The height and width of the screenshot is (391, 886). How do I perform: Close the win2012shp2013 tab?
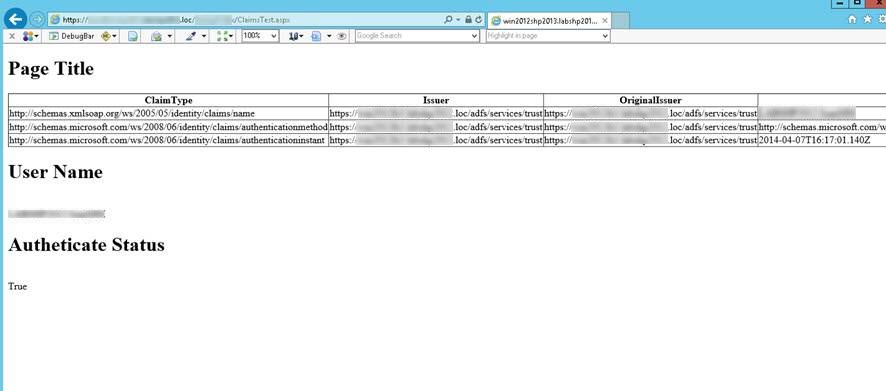click(605, 21)
